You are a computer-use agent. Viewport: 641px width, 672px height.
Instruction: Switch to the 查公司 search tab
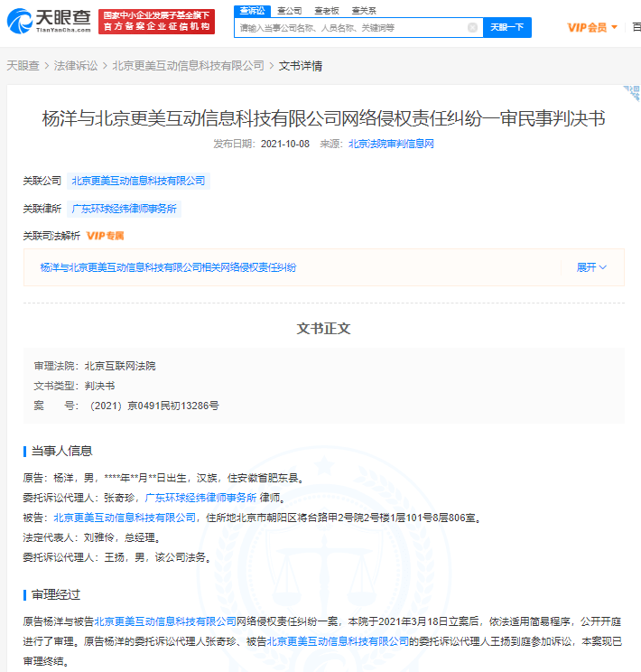(x=289, y=10)
